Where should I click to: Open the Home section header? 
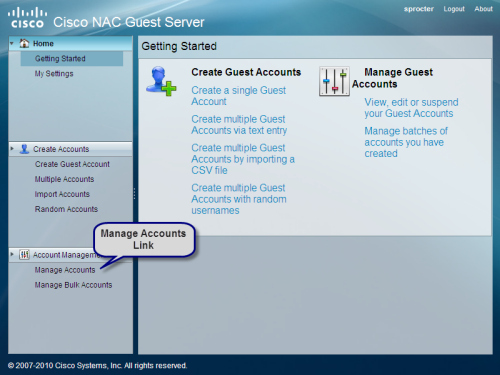click(x=70, y=44)
